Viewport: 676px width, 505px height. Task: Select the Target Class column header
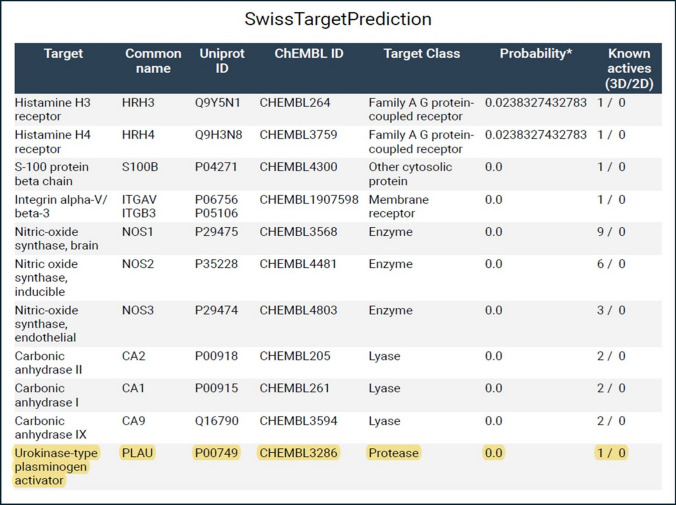(419, 54)
